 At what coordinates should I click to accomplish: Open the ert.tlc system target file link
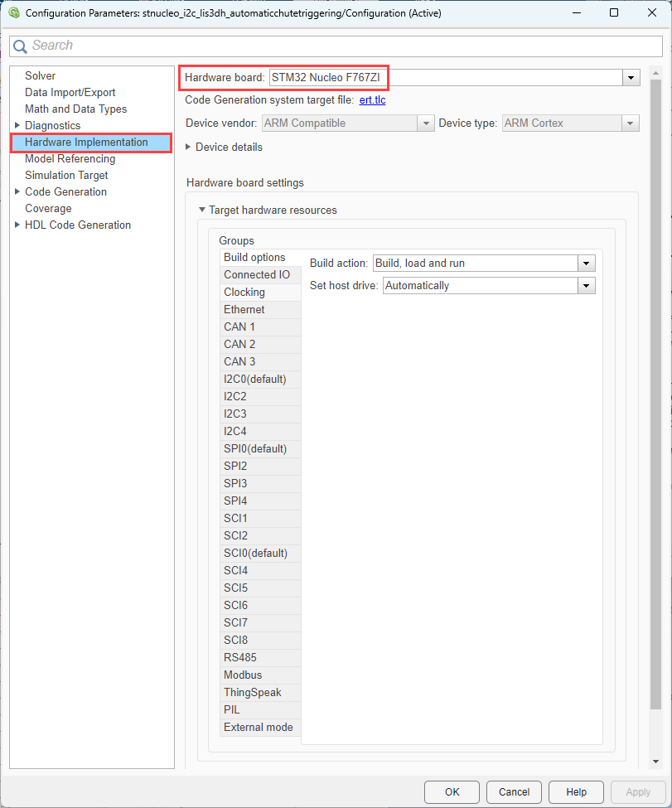click(x=373, y=100)
